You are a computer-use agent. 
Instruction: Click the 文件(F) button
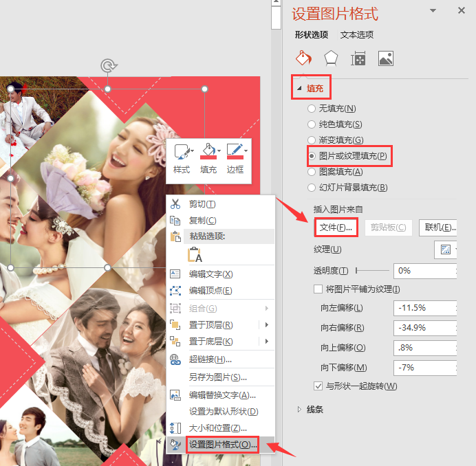click(x=336, y=228)
